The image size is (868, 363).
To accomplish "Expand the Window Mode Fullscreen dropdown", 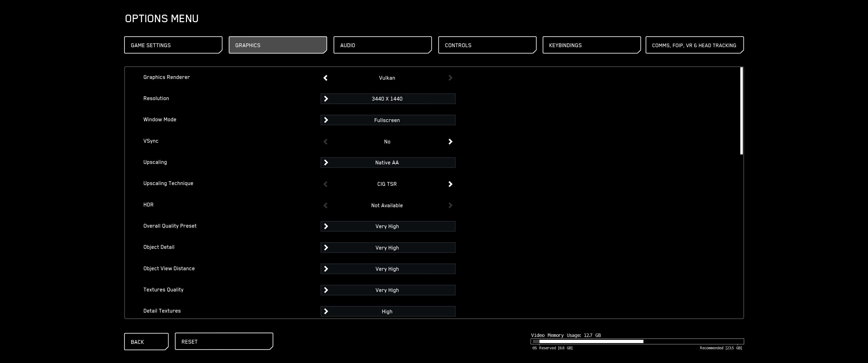I will coord(388,120).
